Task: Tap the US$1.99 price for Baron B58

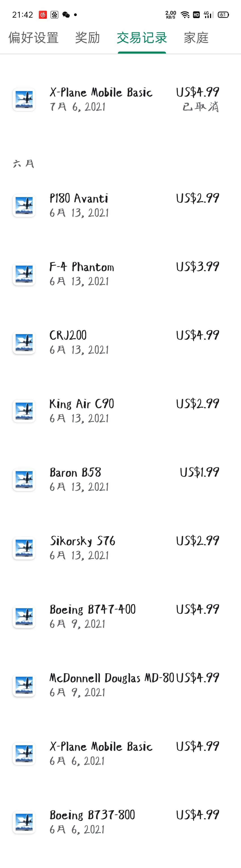Action: point(199,472)
